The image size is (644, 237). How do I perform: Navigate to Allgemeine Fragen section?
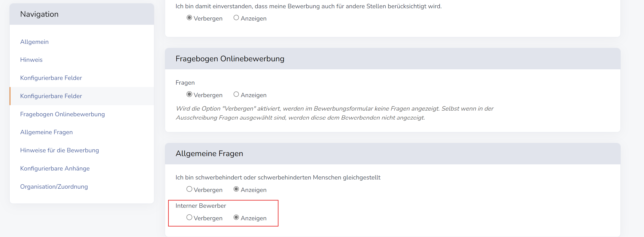point(46,132)
